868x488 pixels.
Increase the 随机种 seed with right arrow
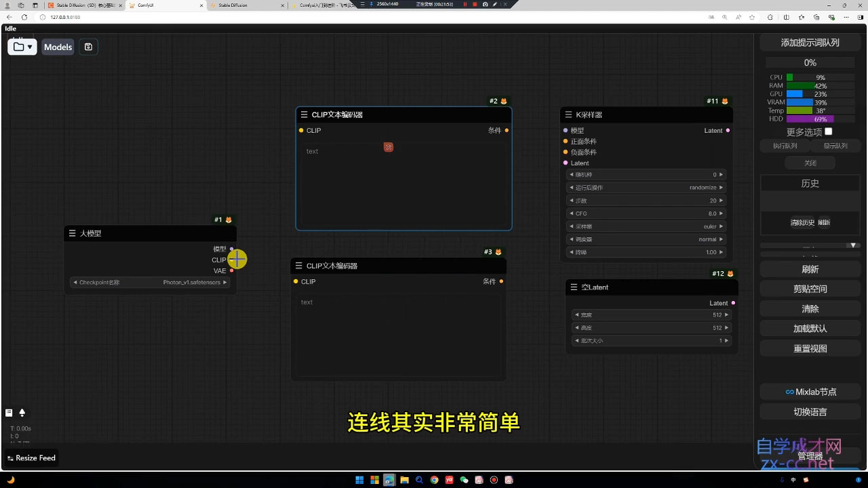pos(722,175)
